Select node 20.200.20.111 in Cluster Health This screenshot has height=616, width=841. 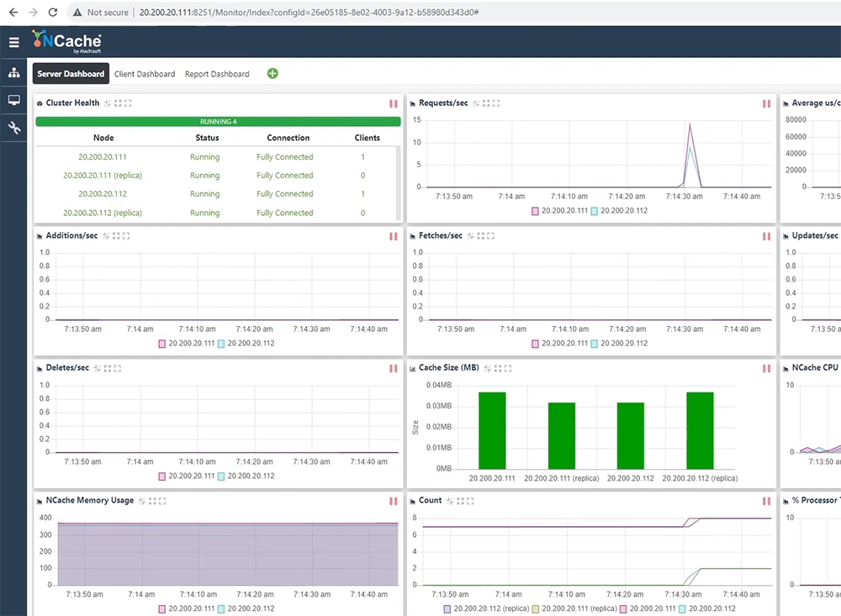coord(103,157)
